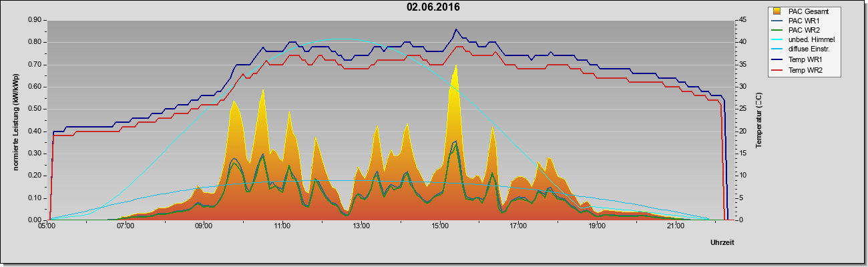Click the 21:00 time axis label

(x=675, y=226)
